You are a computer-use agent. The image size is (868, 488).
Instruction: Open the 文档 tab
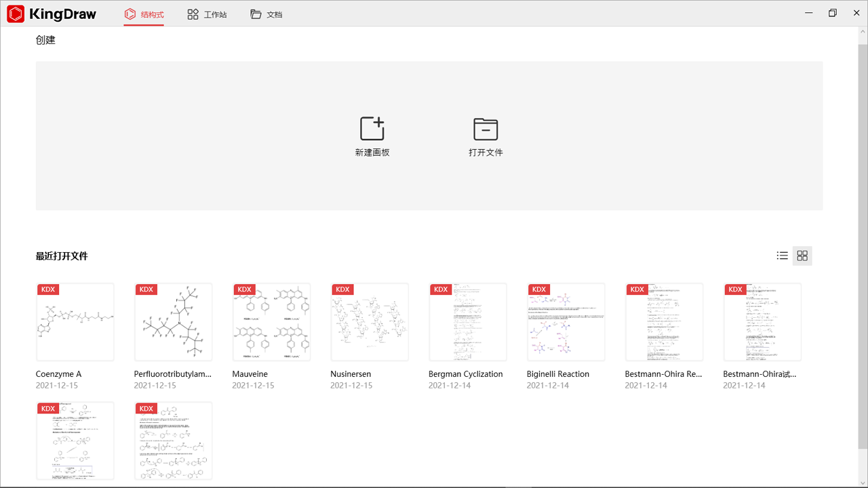tap(266, 14)
